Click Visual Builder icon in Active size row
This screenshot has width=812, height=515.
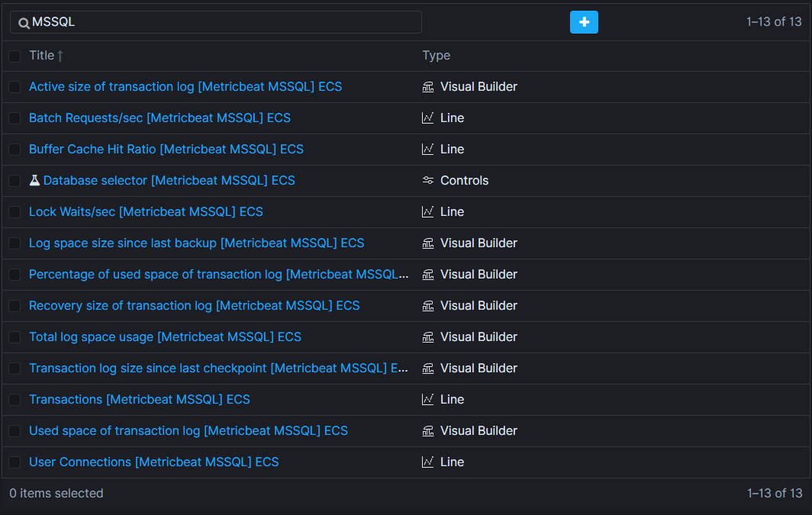click(427, 87)
